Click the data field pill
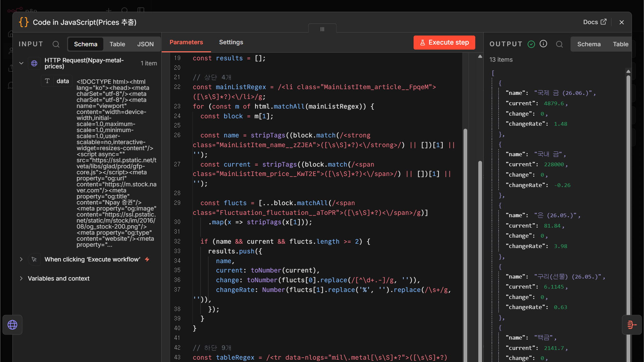644x362 pixels. [x=57, y=81]
